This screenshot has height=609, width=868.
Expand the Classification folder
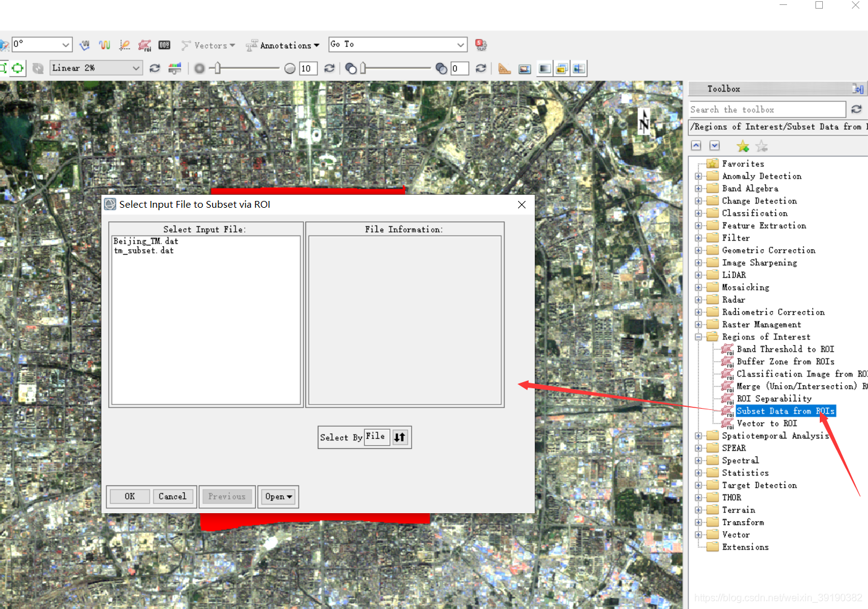pyautogui.click(x=698, y=213)
